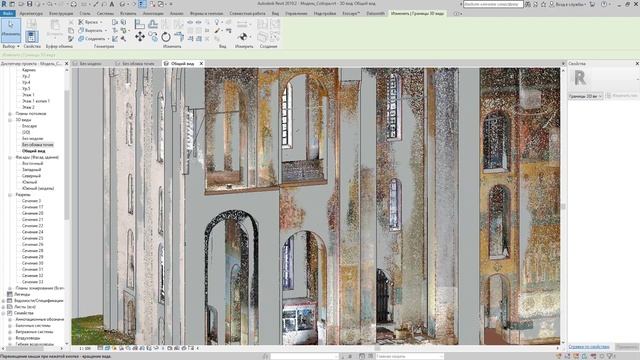The image size is (640, 360).
Task: Select the Align tool in ribbon
Action: [x=140, y=24]
